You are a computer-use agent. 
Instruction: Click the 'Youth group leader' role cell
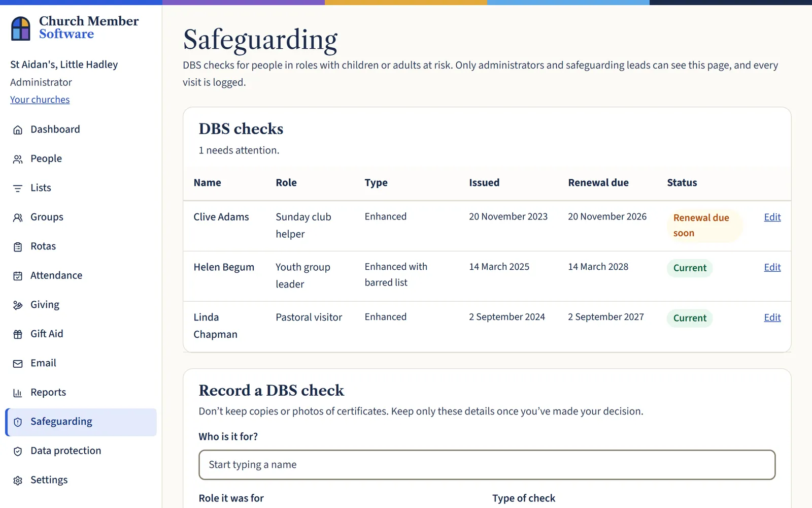click(303, 275)
